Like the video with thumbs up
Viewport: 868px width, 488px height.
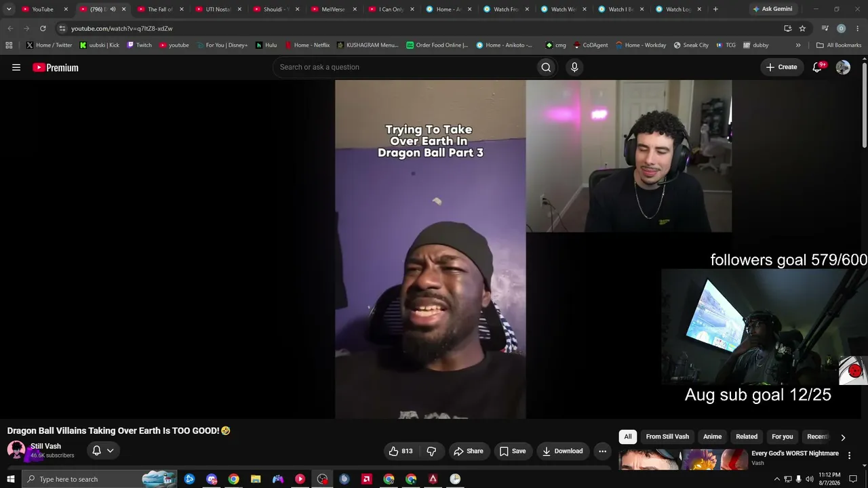click(x=401, y=451)
